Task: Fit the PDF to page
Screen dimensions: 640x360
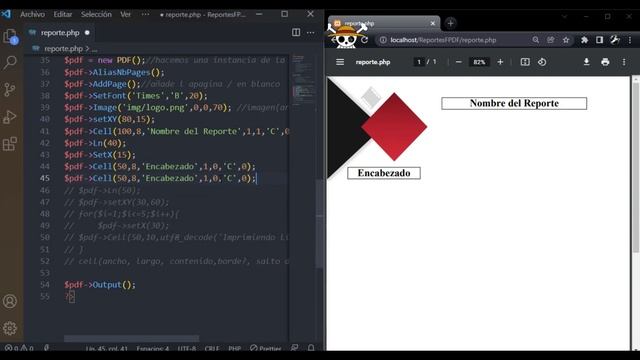Action: pos(525,62)
